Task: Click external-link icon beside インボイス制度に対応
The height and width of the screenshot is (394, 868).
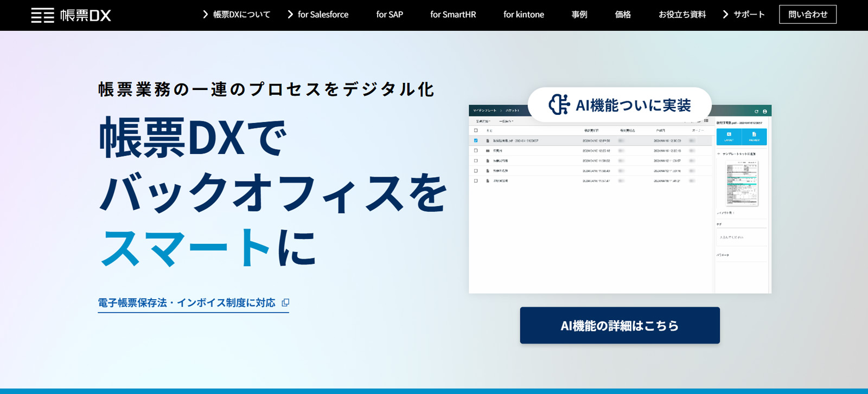Action: point(285,303)
